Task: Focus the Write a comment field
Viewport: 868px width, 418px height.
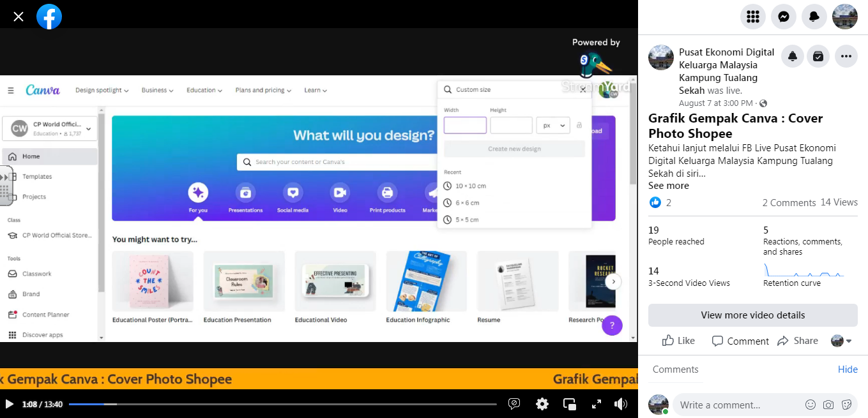Action: point(738,405)
